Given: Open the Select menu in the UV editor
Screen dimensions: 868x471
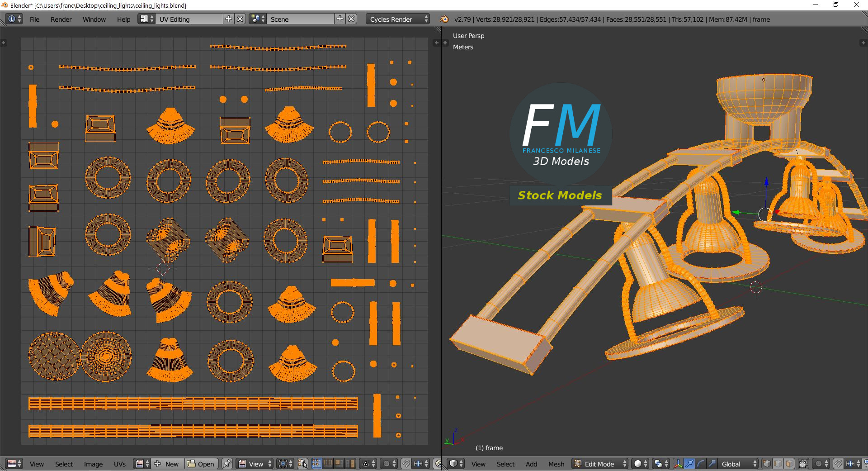Looking at the screenshot, I should click(64, 464).
